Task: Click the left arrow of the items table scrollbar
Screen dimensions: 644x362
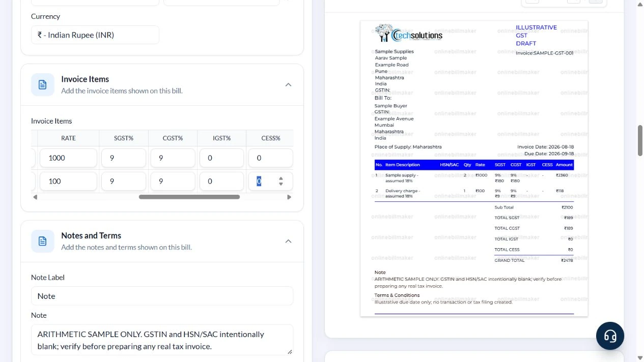Action: (x=35, y=197)
